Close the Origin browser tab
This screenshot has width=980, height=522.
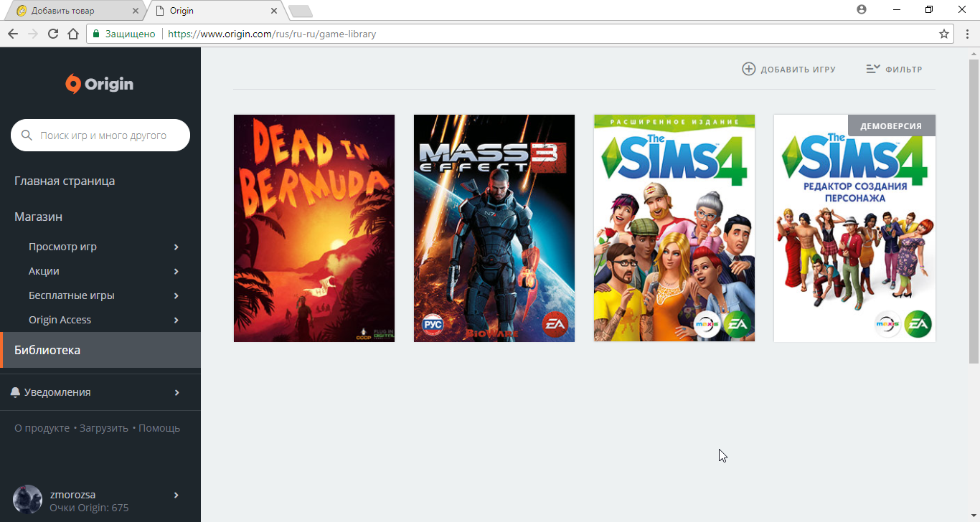click(x=273, y=11)
